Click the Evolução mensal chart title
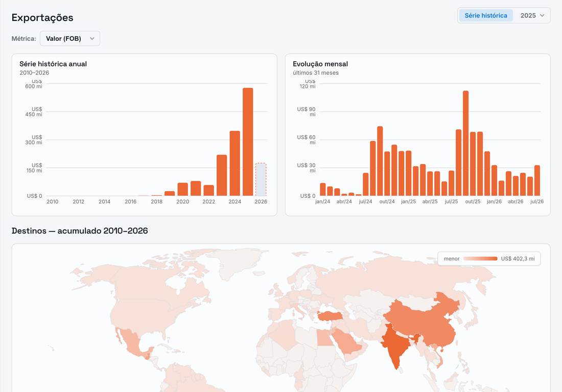 [320, 64]
